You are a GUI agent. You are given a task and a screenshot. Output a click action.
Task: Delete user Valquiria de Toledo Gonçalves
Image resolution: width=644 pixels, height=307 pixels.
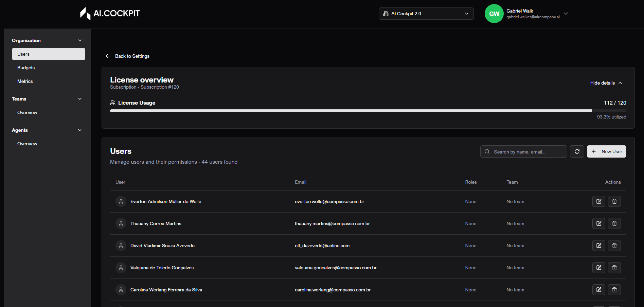614,268
